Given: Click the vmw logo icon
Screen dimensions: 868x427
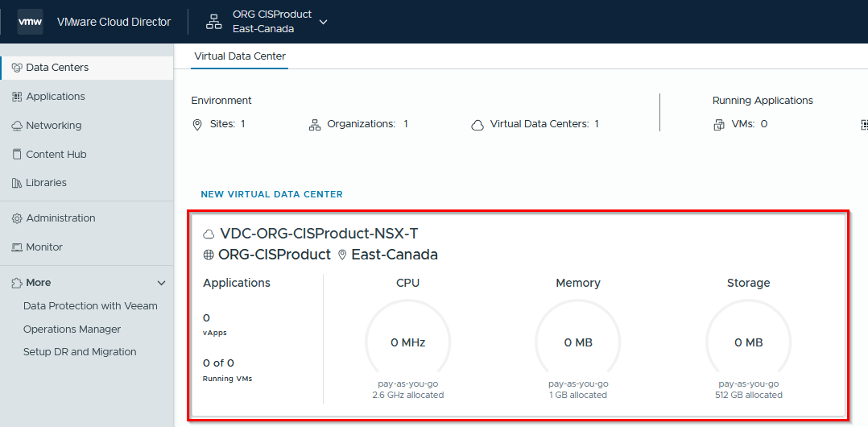Looking at the screenshot, I should (x=30, y=22).
